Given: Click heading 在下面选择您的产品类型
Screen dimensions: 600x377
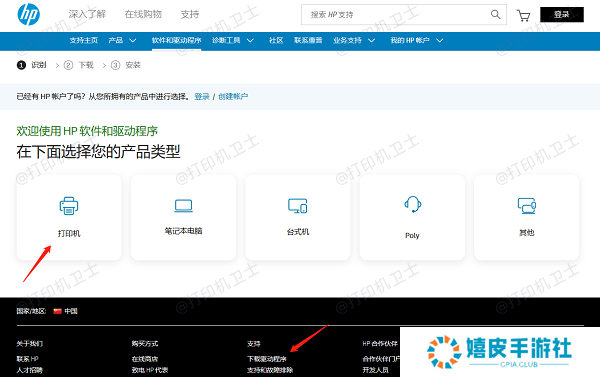Looking at the screenshot, I should coord(98,152).
